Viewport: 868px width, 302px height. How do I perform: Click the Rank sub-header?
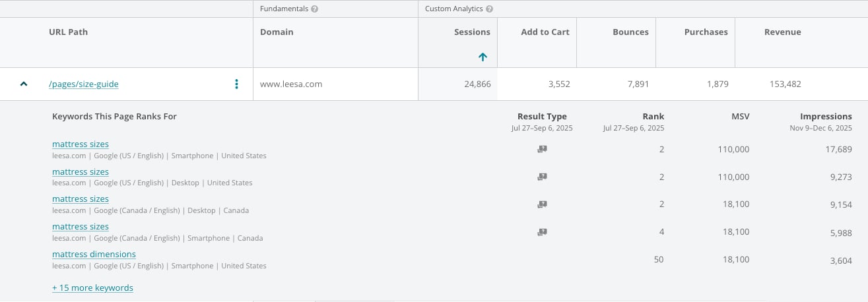click(x=653, y=117)
